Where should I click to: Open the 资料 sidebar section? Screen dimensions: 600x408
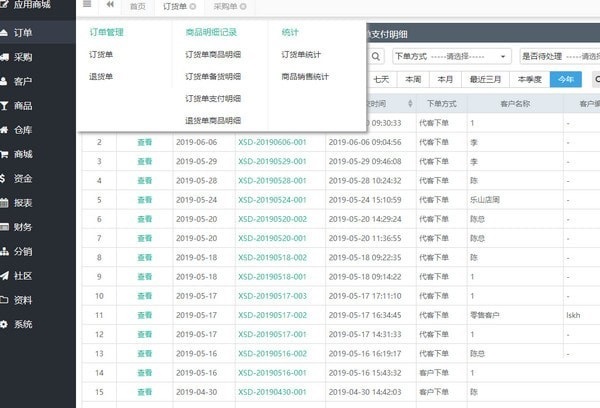click(x=23, y=300)
